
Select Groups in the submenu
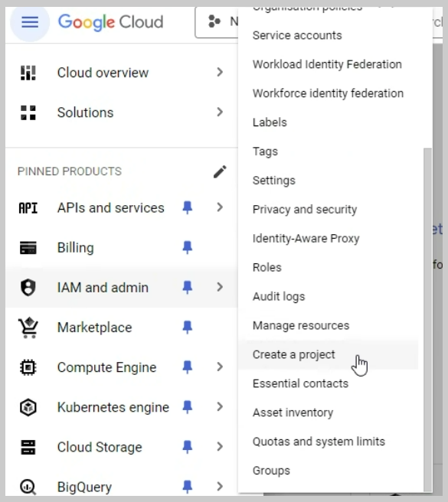(271, 471)
